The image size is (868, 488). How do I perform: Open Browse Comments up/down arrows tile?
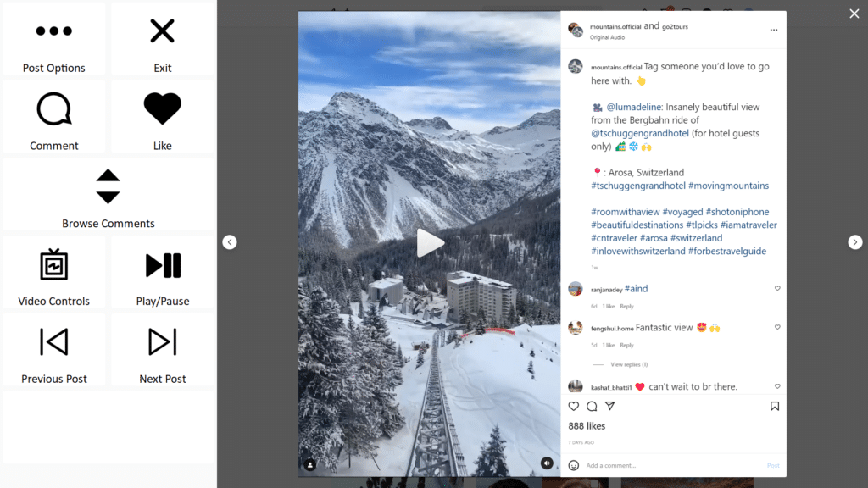tap(108, 194)
